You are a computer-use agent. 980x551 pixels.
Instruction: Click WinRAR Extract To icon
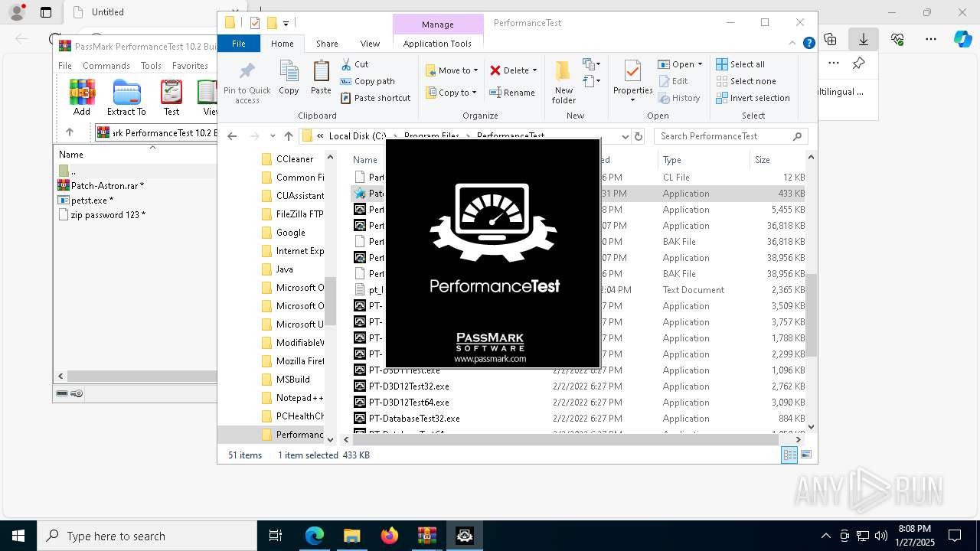tap(126, 97)
